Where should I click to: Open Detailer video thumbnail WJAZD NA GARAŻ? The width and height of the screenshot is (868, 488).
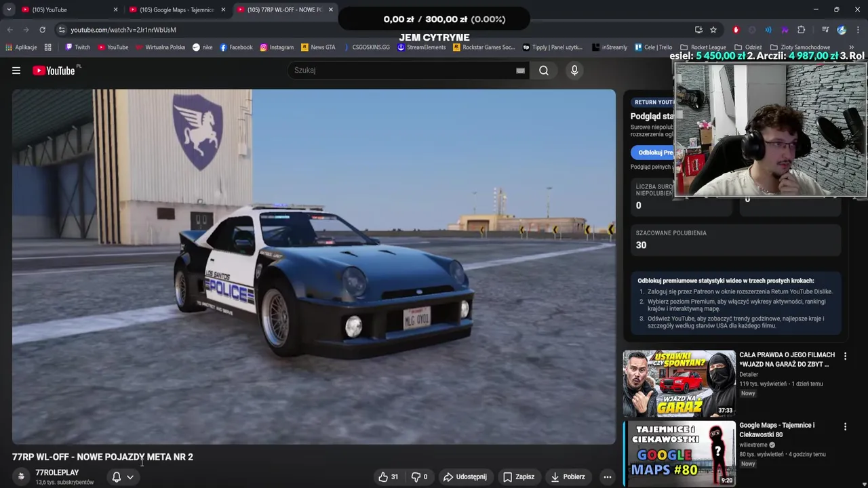pyautogui.click(x=679, y=383)
